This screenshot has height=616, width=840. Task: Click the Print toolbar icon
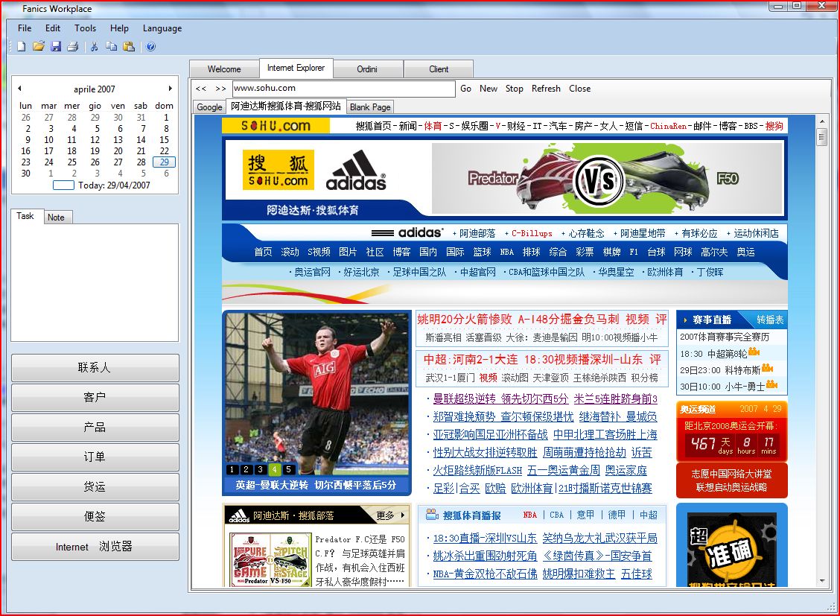pos(73,47)
